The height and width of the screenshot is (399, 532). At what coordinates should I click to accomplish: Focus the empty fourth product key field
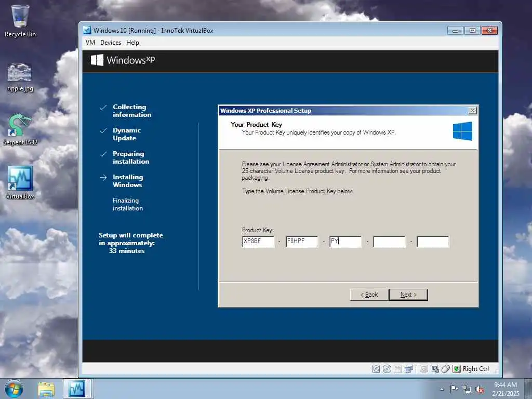click(x=389, y=242)
